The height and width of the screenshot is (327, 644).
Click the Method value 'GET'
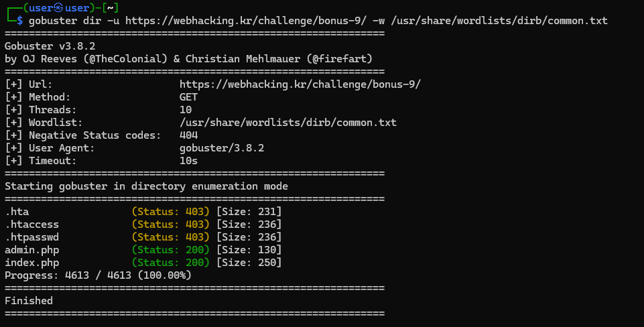[188, 97]
